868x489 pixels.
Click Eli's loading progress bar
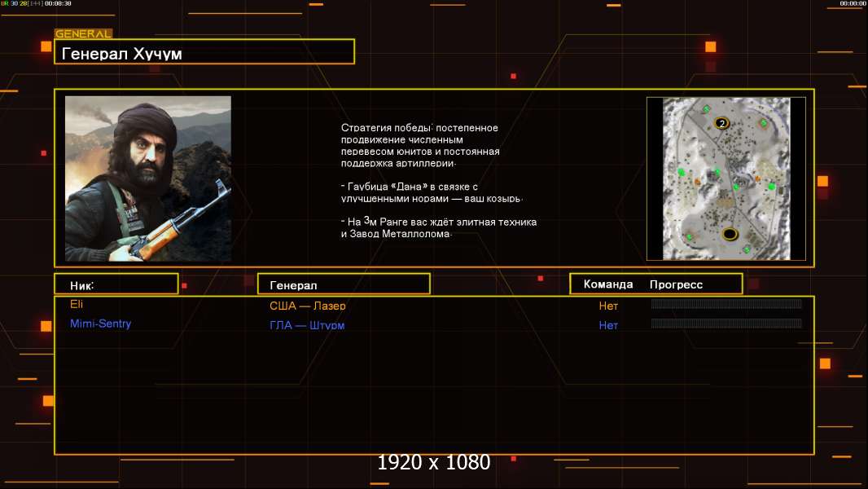pyautogui.click(x=726, y=303)
